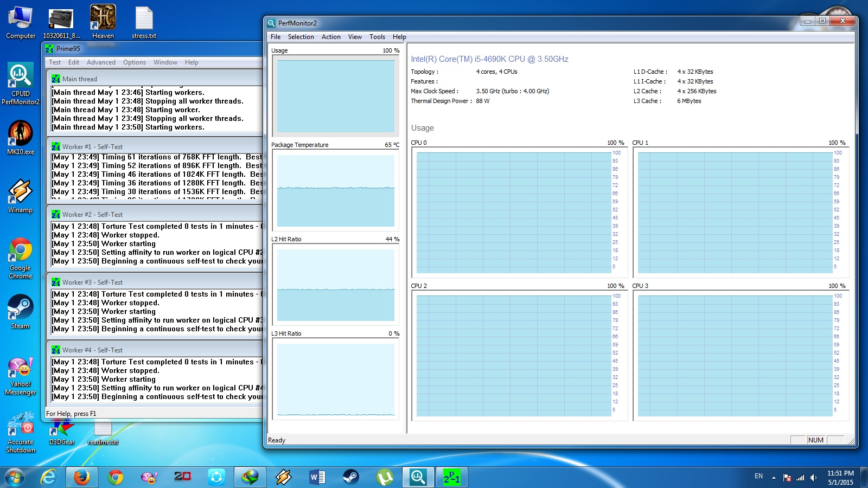The image size is (868, 488).
Task: Open the View menu in PerfMonitor2
Action: point(355,37)
